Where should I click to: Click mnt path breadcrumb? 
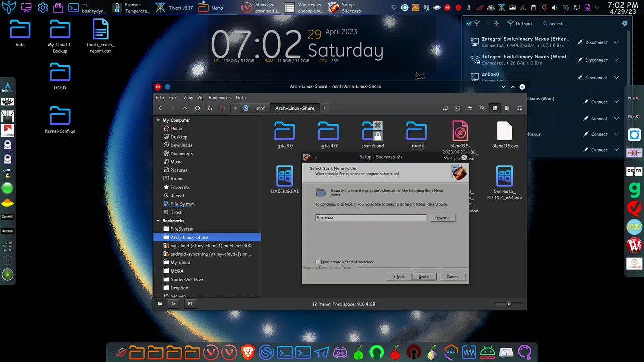tap(261, 108)
